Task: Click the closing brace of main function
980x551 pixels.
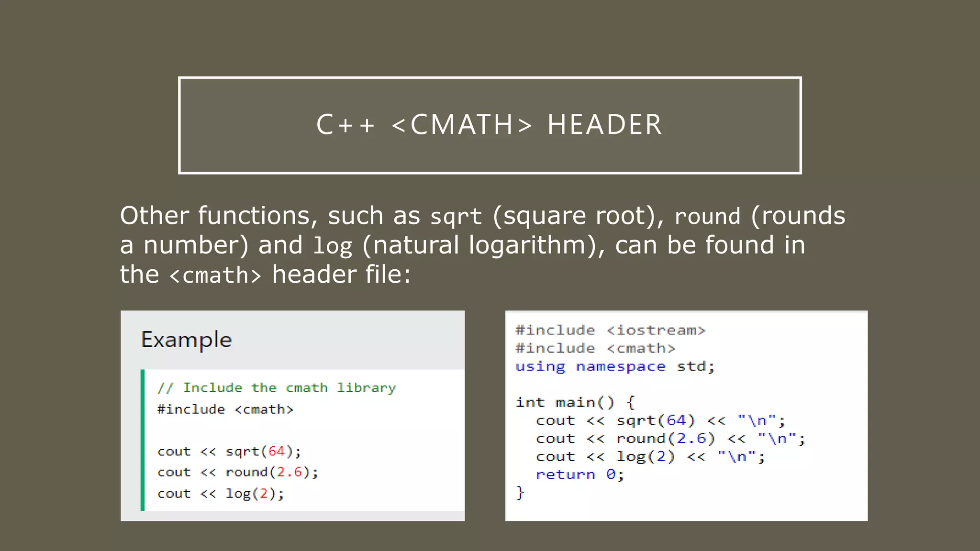Action: click(520, 493)
